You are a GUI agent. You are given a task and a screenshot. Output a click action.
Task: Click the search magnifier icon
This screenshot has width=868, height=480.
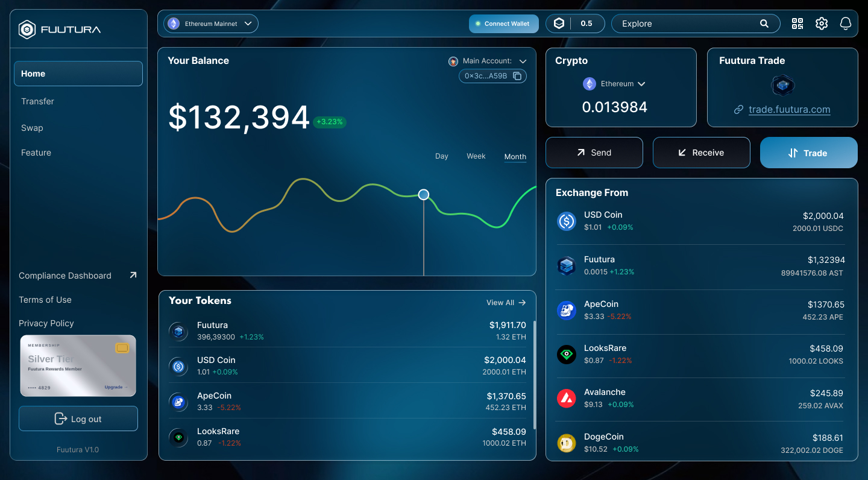tap(764, 24)
